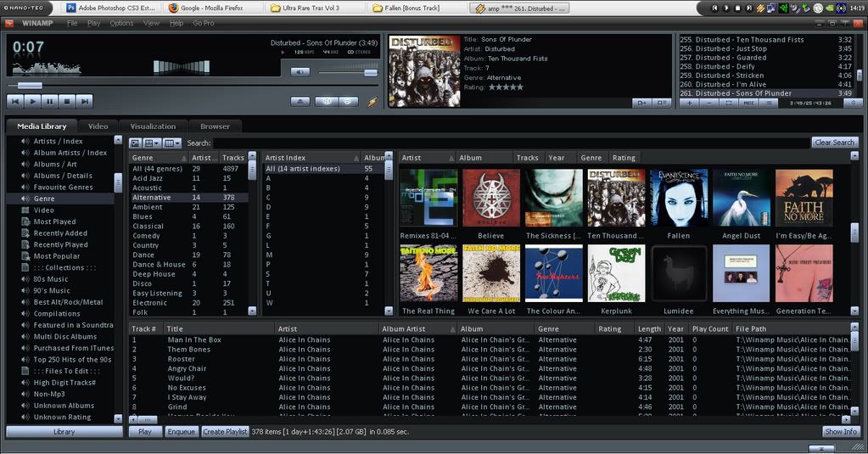Image resolution: width=868 pixels, height=454 pixels.
Task: Open the playlist MISC menu
Action: [x=748, y=103]
